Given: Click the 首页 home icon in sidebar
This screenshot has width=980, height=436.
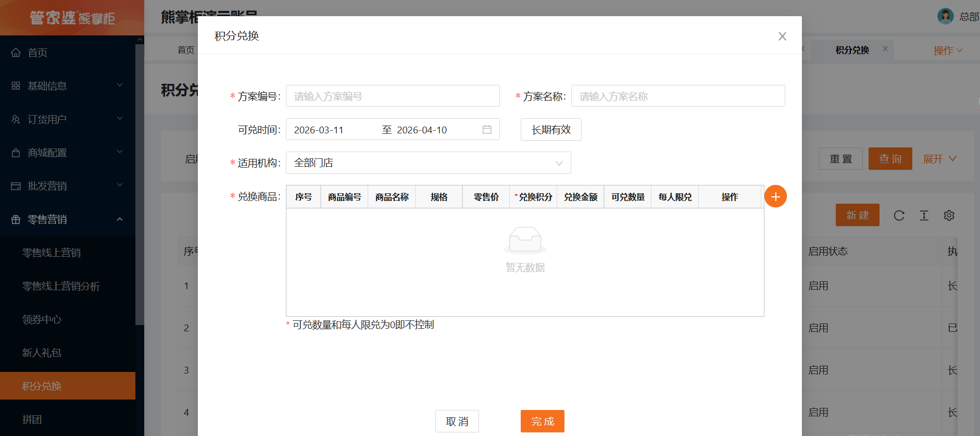Looking at the screenshot, I should [x=16, y=53].
